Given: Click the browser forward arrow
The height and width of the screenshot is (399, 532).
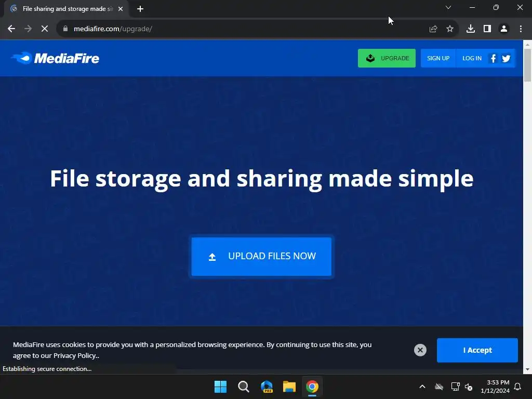Looking at the screenshot, I should pos(28,29).
